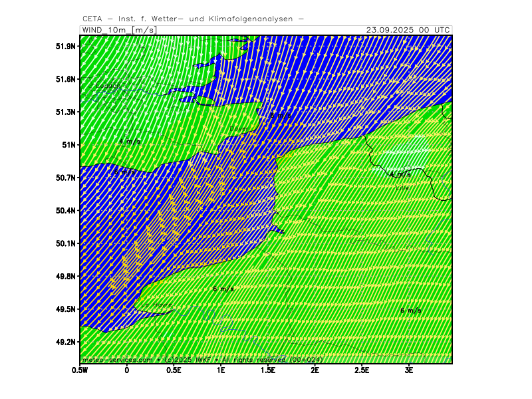Select the 49.8N latitude axis label
The image size is (532, 399).
pyautogui.click(x=65, y=277)
